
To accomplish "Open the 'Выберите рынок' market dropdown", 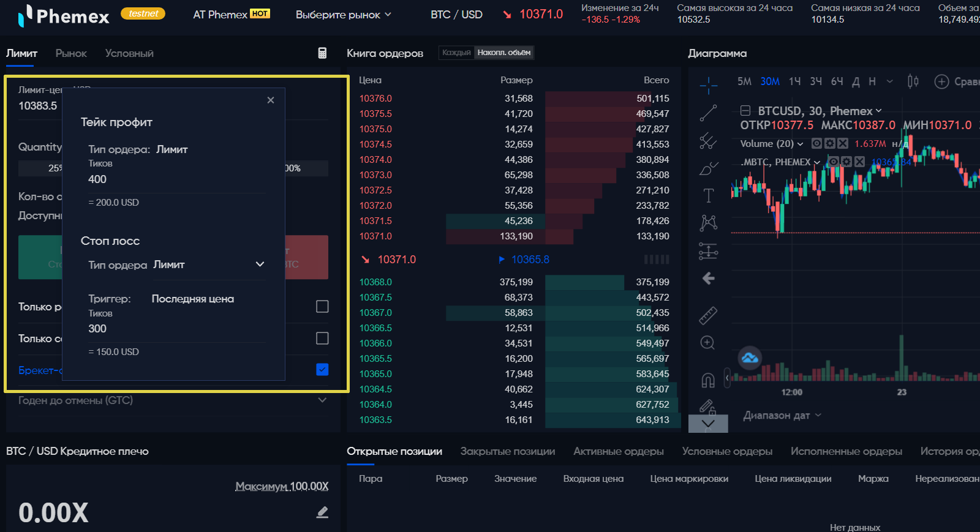I will tap(343, 15).
